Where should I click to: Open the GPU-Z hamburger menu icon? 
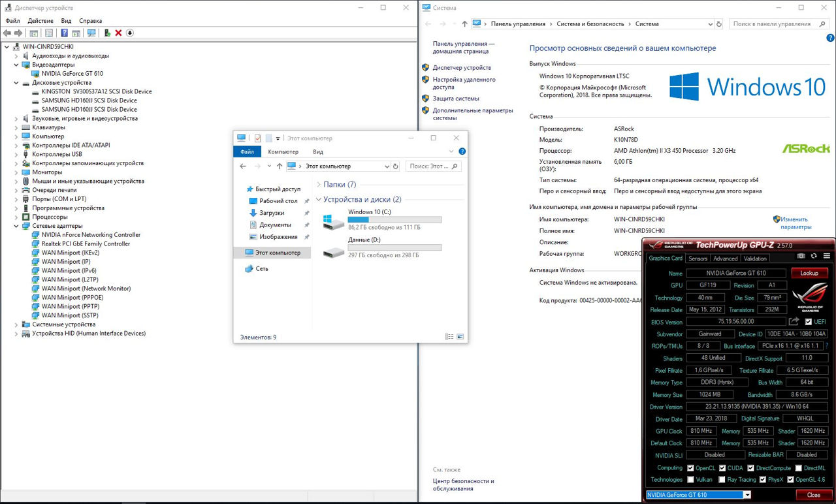827,256
